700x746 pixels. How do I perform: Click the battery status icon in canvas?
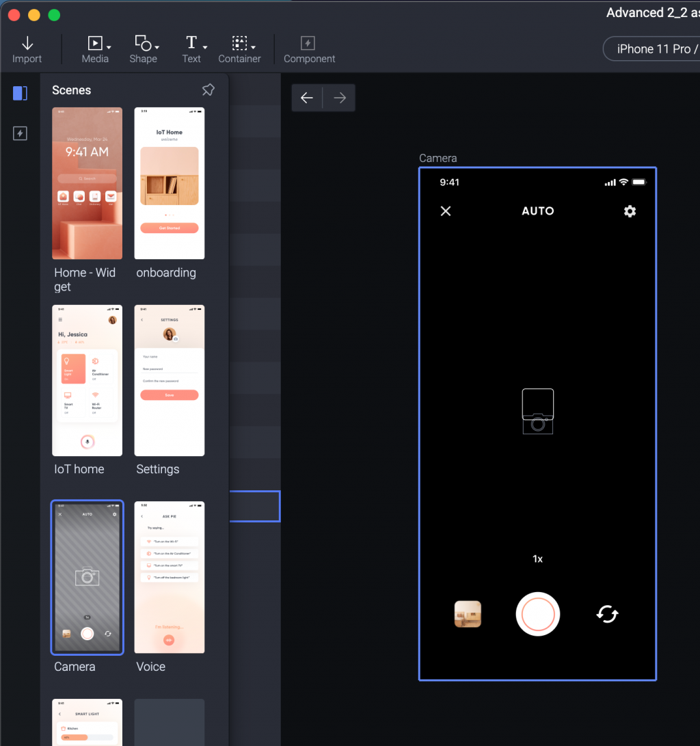(639, 182)
